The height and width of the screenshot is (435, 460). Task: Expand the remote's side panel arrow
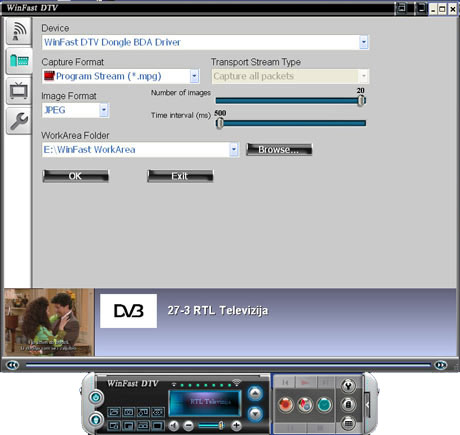click(368, 405)
